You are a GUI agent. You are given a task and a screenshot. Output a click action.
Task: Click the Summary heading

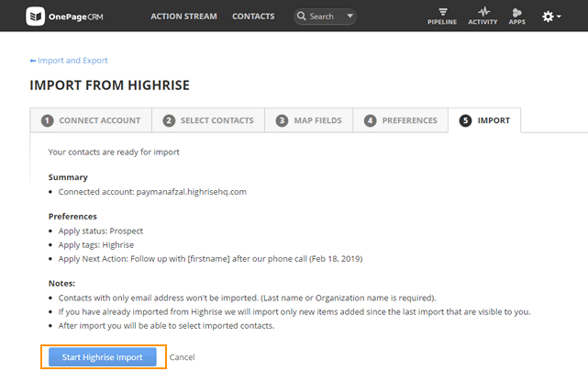click(x=68, y=177)
